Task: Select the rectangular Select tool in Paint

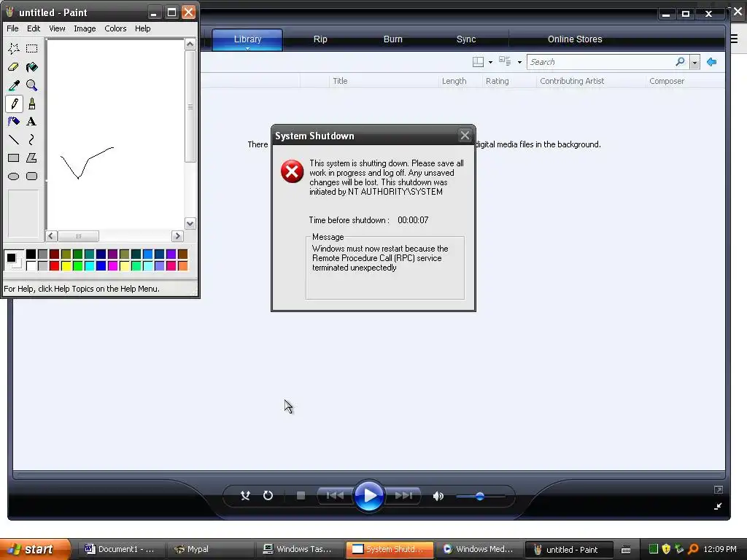Action: click(32, 49)
